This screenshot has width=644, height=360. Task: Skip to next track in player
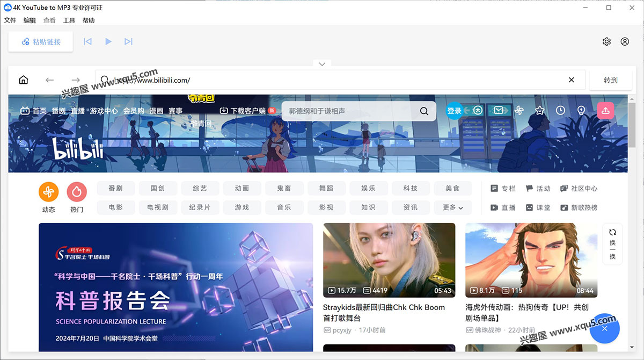pos(128,41)
